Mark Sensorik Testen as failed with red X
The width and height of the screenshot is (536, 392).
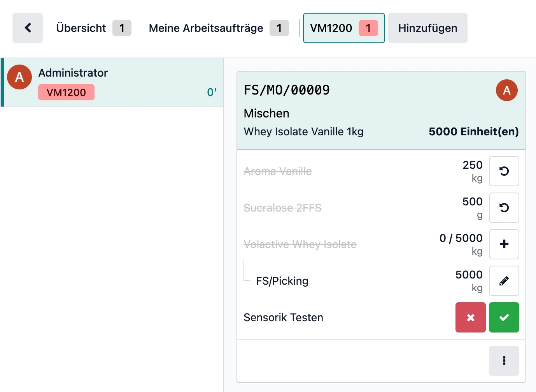470,317
